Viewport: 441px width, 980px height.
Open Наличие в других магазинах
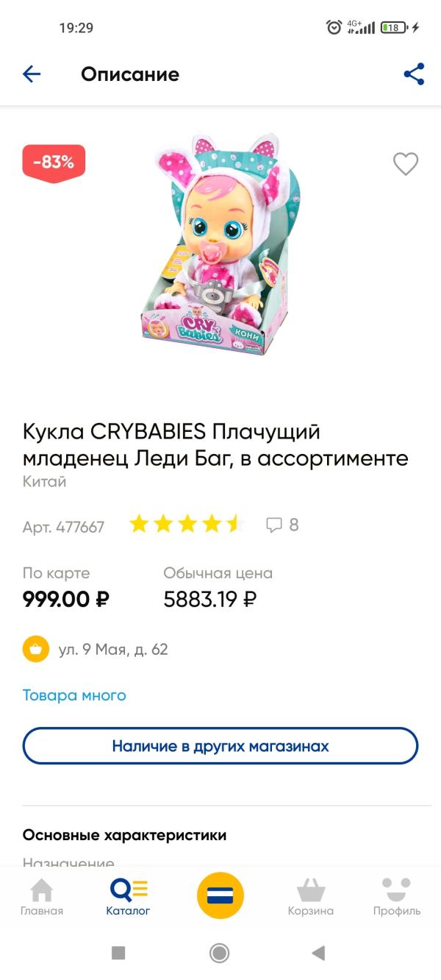220,746
